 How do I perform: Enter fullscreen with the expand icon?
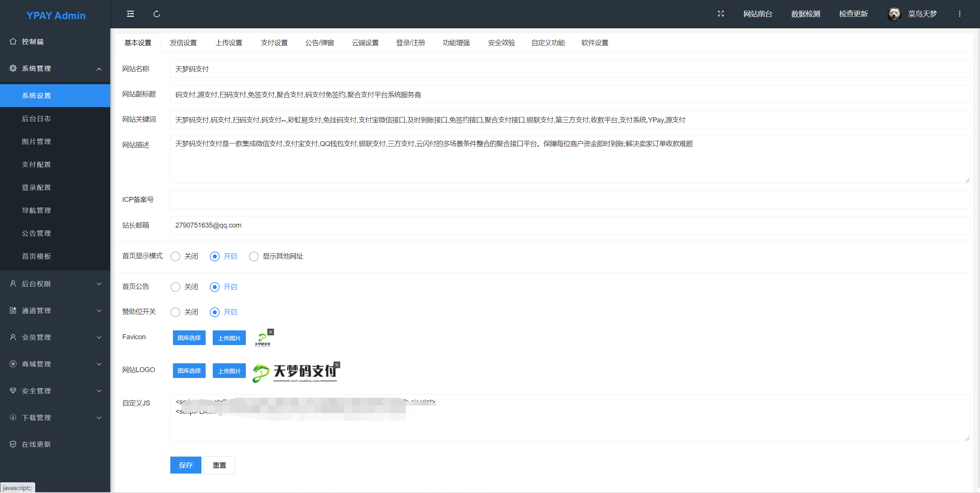pyautogui.click(x=721, y=14)
